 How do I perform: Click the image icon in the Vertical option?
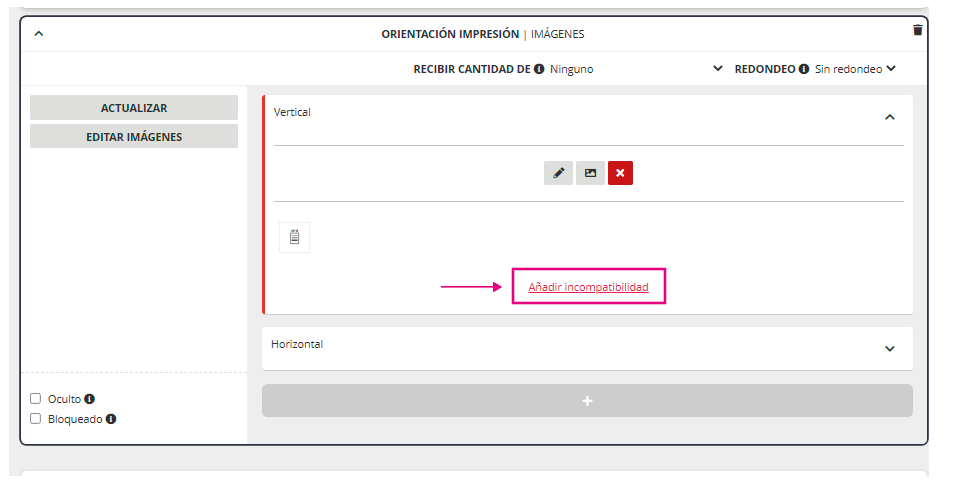590,173
